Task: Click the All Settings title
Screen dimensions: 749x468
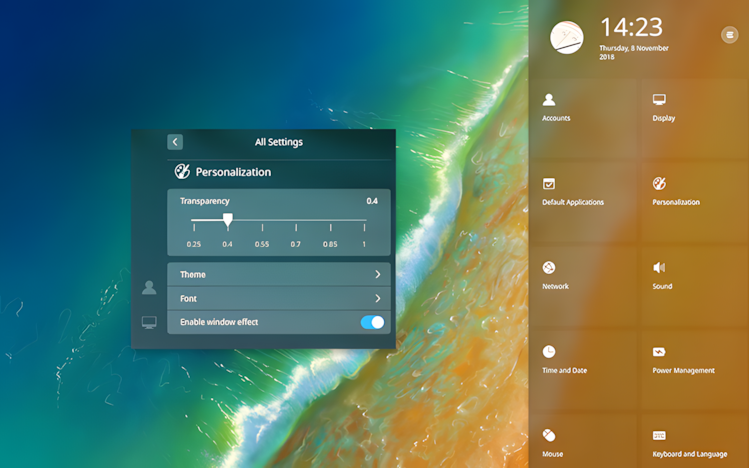Action: click(x=279, y=142)
